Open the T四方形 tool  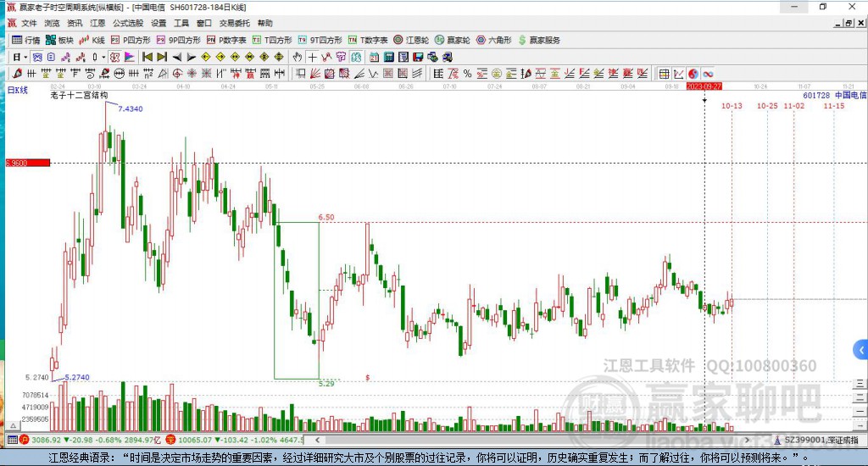(x=272, y=40)
